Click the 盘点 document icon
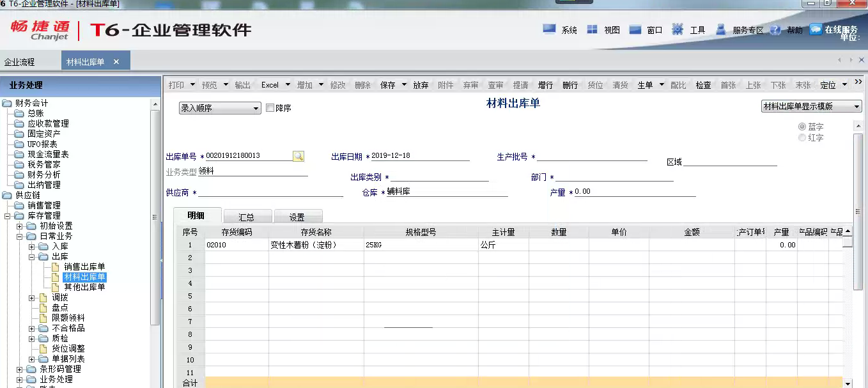Screen dimensions: 868x388 pos(43,307)
